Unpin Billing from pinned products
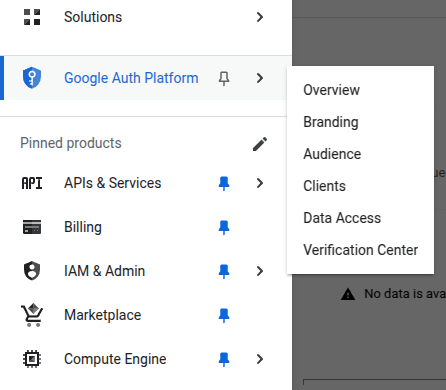The height and width of the screenshot is (390, 446). (224, 227)
